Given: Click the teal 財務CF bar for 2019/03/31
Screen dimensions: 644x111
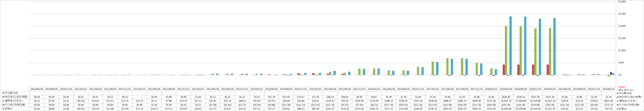Looking at the screenshot, I should pos(555,46).
